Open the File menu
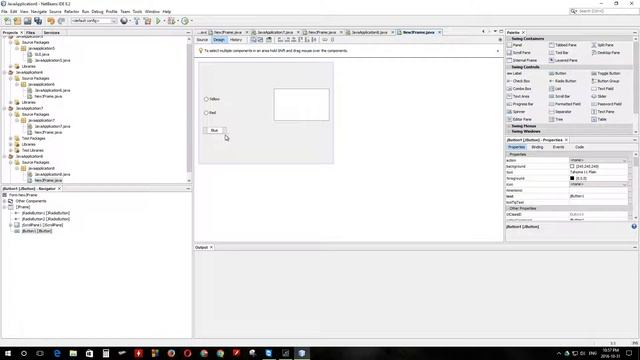This screenshot has width=640, height=360. coord(4,12)
